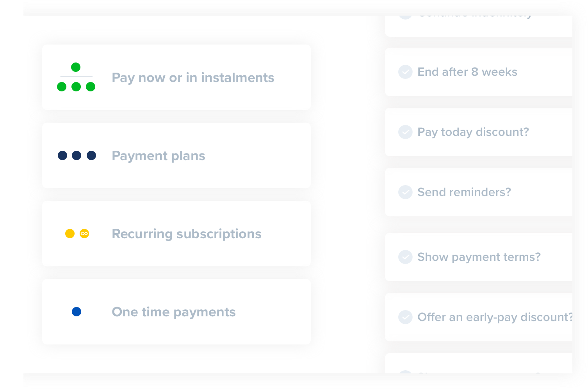Click the three navy dots icon
The image size is (588, 389).
tap(77, 155)
